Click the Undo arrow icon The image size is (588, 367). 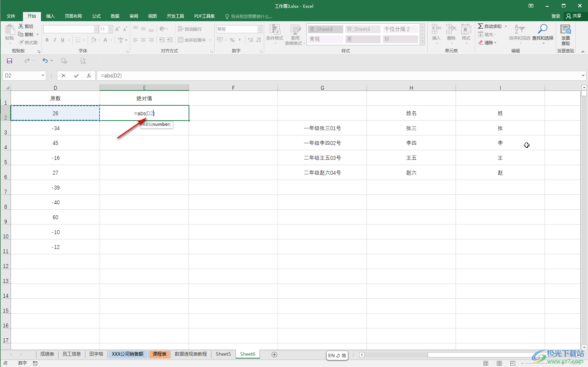coord(45,61)
